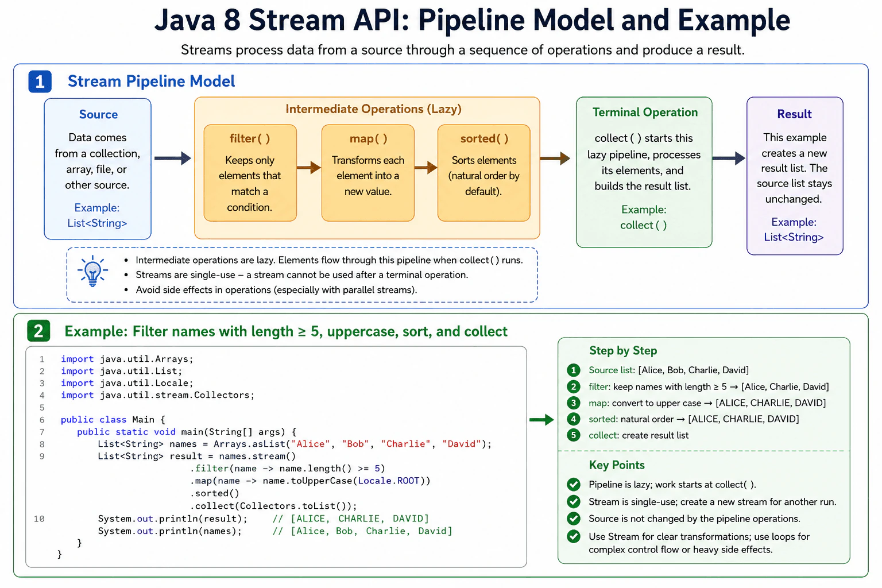Image resolution: width=882 pixels, height=588 pixels.
Task: Click 'Example: List<String>' in the Result box
Action: coord(794,230)
